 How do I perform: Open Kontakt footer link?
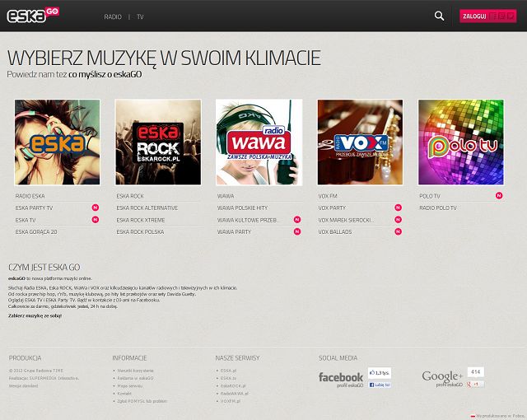(x=124, y=394)
